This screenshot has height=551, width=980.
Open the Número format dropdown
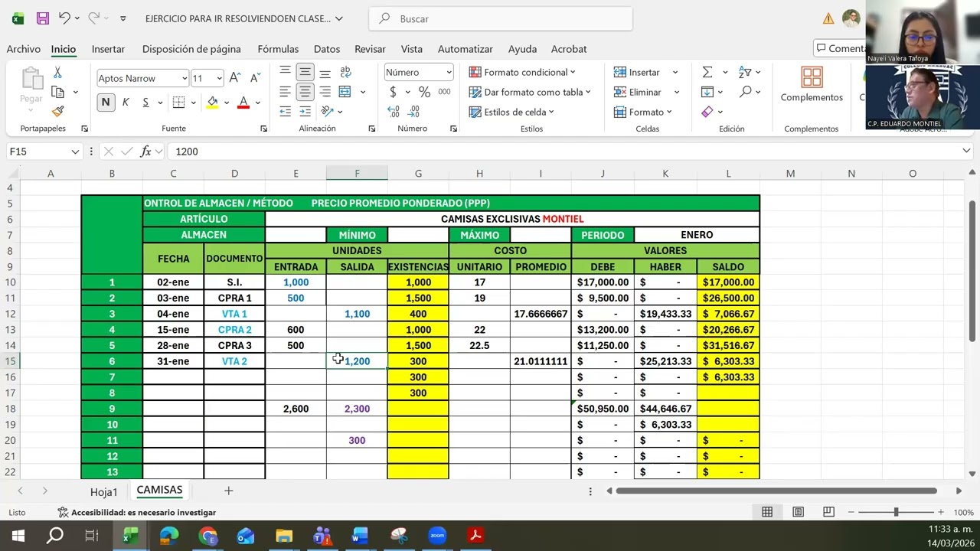449,72
